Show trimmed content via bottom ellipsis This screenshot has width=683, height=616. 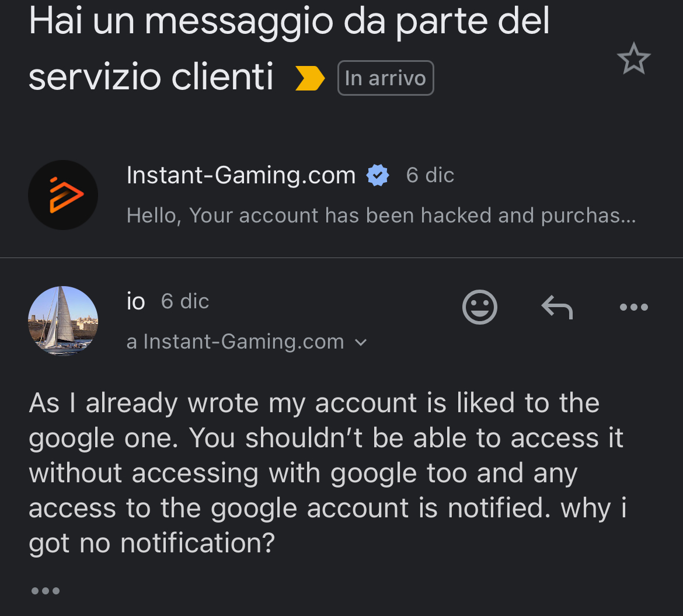pyautogui.click(x=45, y=591)
